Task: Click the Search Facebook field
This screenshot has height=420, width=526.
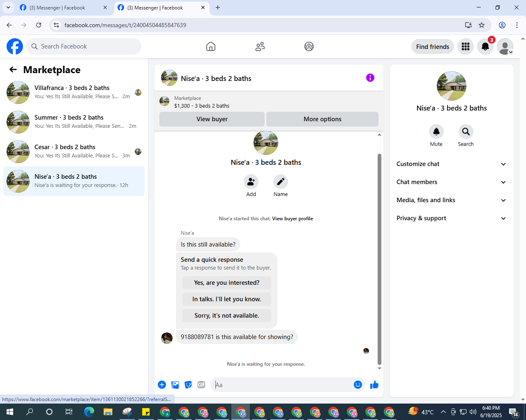Action: pyautogui.click(x=84, y=46)
